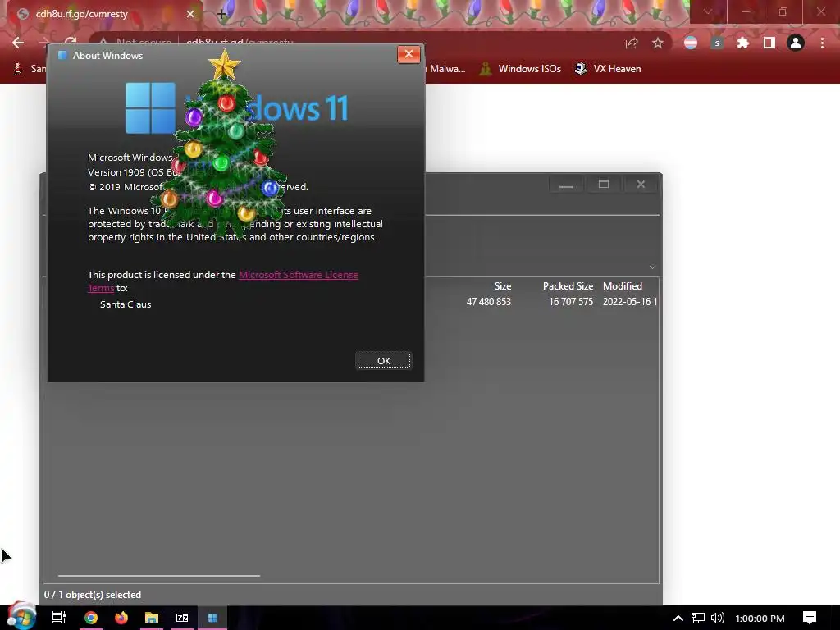Click the 0 / 1 object(s) selected status
The height and width of the screenshot is (630, 840).
tap(93, 595)
